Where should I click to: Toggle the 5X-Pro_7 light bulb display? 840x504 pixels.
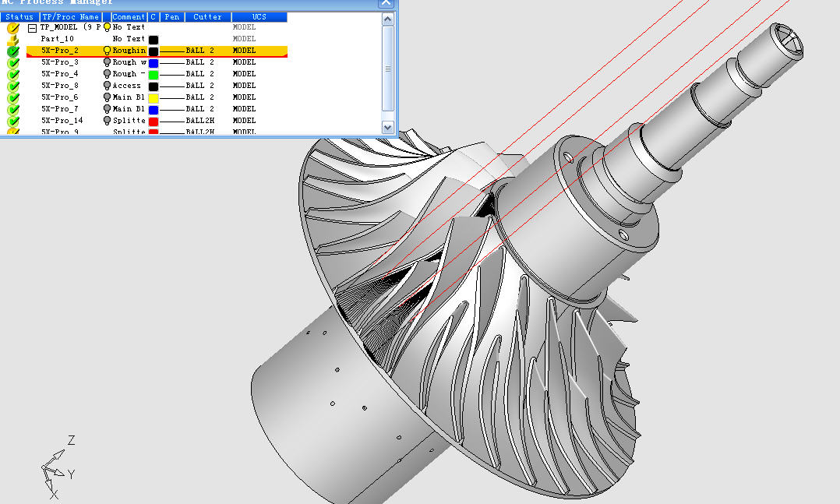(107, 109)
